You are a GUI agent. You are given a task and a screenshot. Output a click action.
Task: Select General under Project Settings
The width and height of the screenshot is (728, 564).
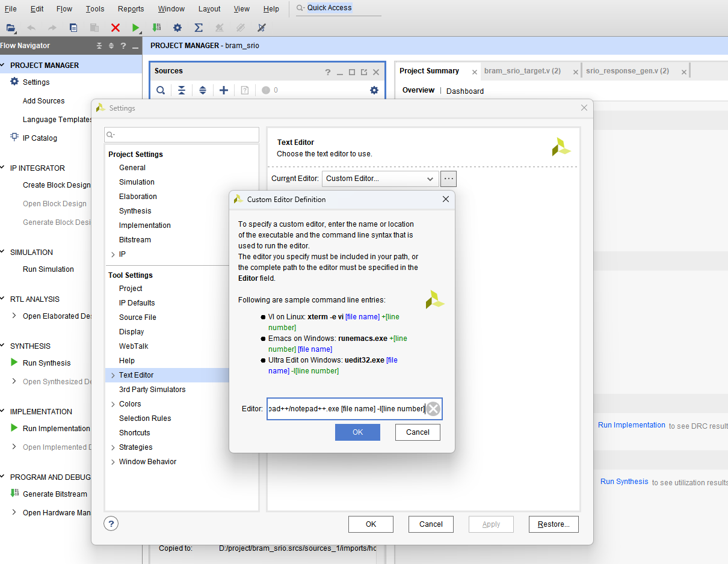(132, 168)
